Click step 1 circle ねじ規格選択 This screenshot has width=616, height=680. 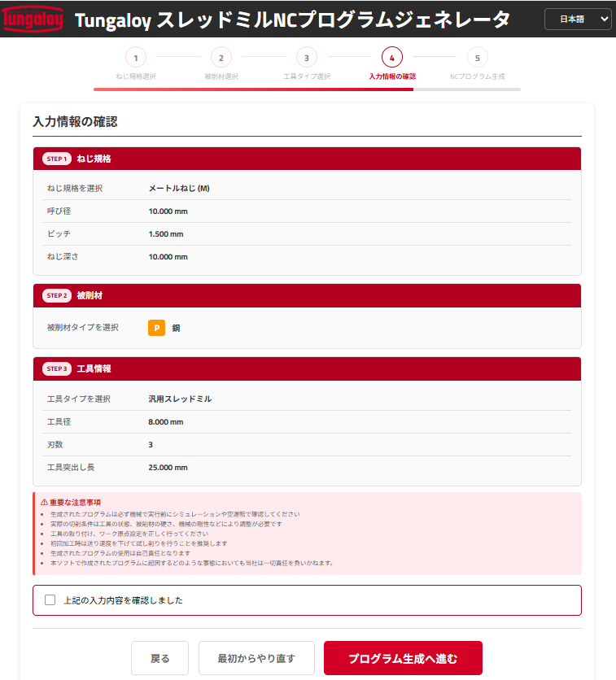(135, 58)
